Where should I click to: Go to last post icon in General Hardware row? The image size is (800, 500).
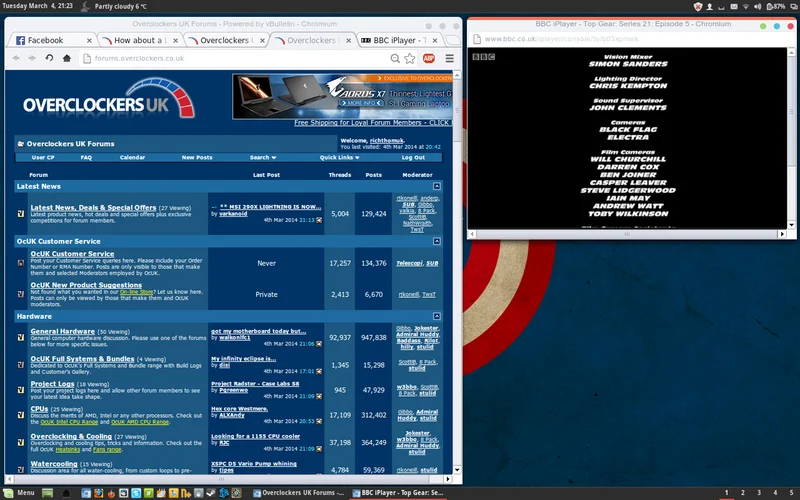click(319, 344)
